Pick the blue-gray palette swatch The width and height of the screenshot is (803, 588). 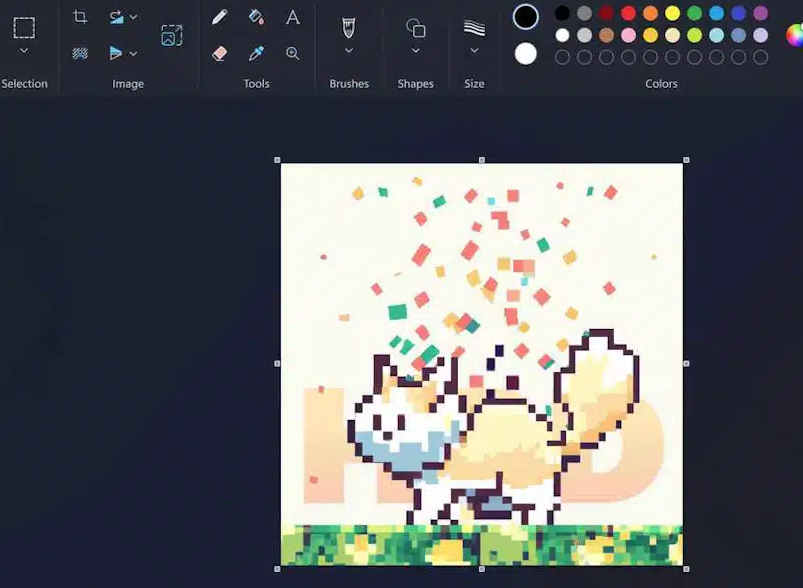coord(738,35)
